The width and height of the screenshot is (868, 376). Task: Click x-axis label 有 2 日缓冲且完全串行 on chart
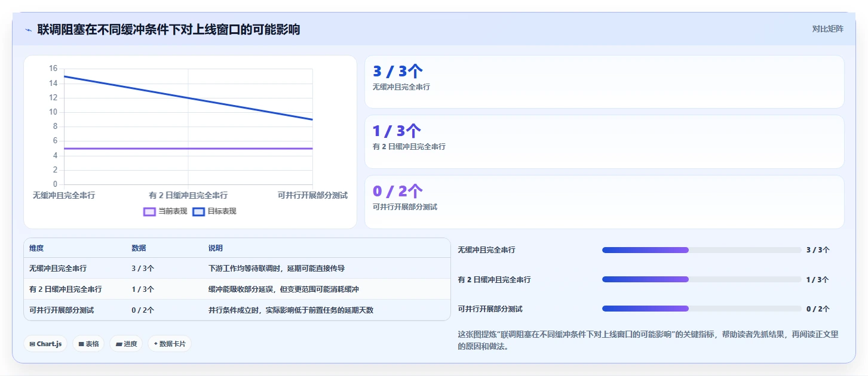188,195
